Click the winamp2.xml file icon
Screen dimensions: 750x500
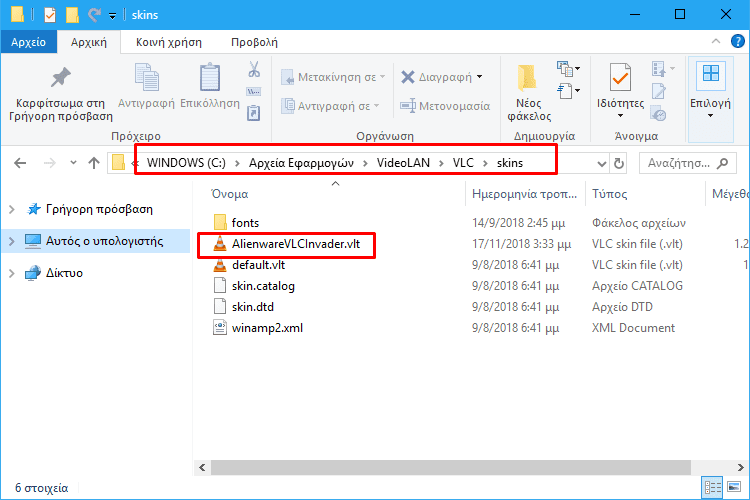point(220,328)
